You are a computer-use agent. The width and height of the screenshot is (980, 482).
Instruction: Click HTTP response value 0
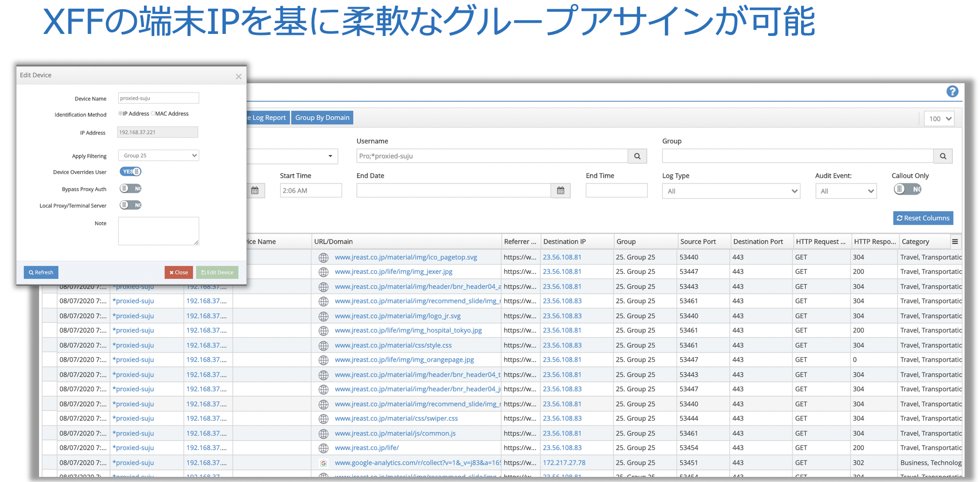pos(855,360)
